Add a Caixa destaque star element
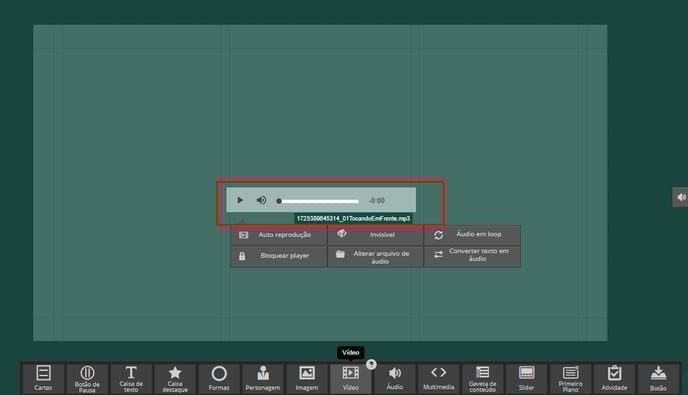The image size is (688, 395). [175, 378]
